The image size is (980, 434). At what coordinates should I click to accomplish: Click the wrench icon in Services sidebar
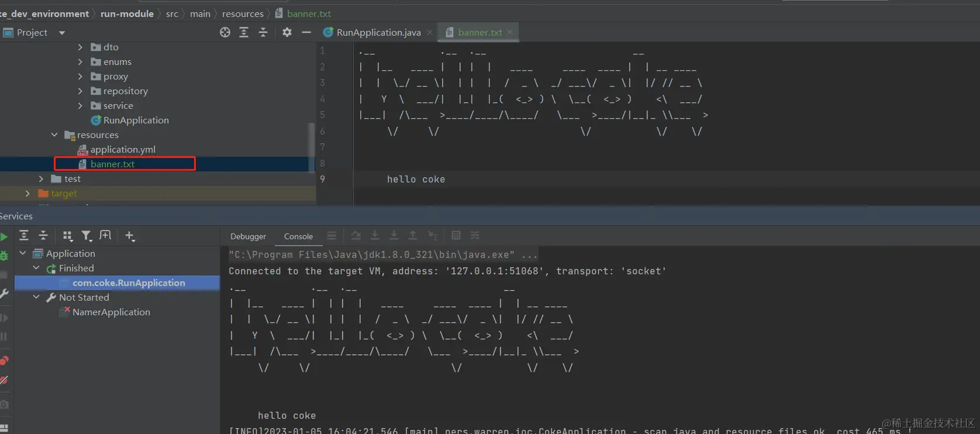coord(4,294)
